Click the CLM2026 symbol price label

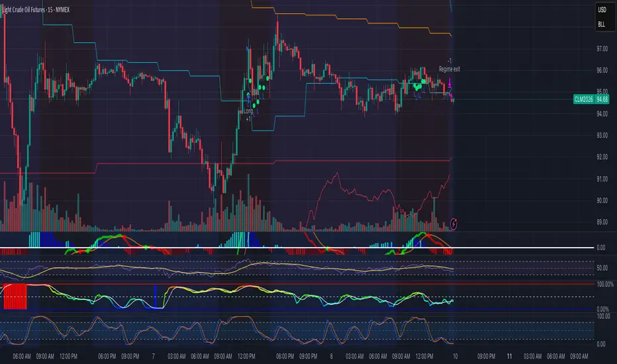pyautogui.click(x=583, y=99)
